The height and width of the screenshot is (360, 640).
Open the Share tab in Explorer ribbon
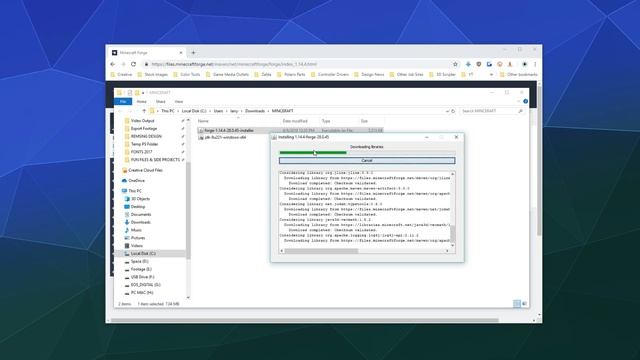click(160, 102)
